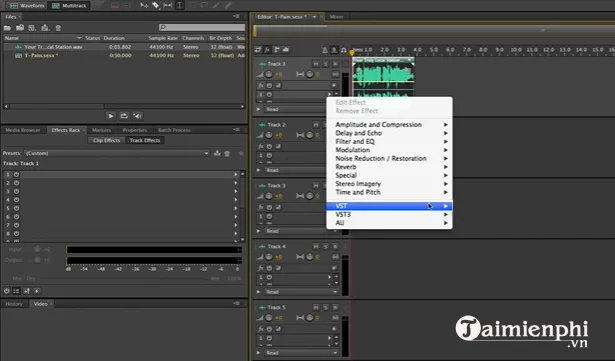Click Open File folder icon in Files panel
615x361 pixels.
7,28
